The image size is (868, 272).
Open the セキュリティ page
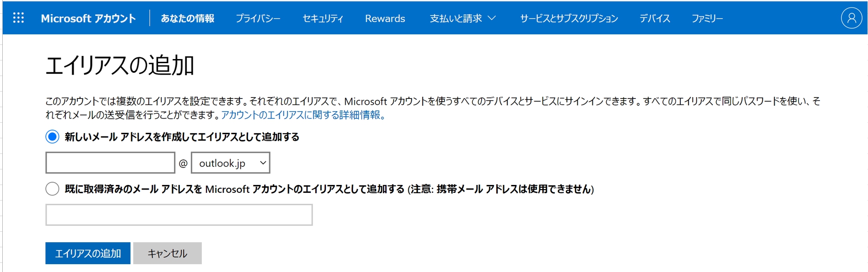(x=323, y=18)
